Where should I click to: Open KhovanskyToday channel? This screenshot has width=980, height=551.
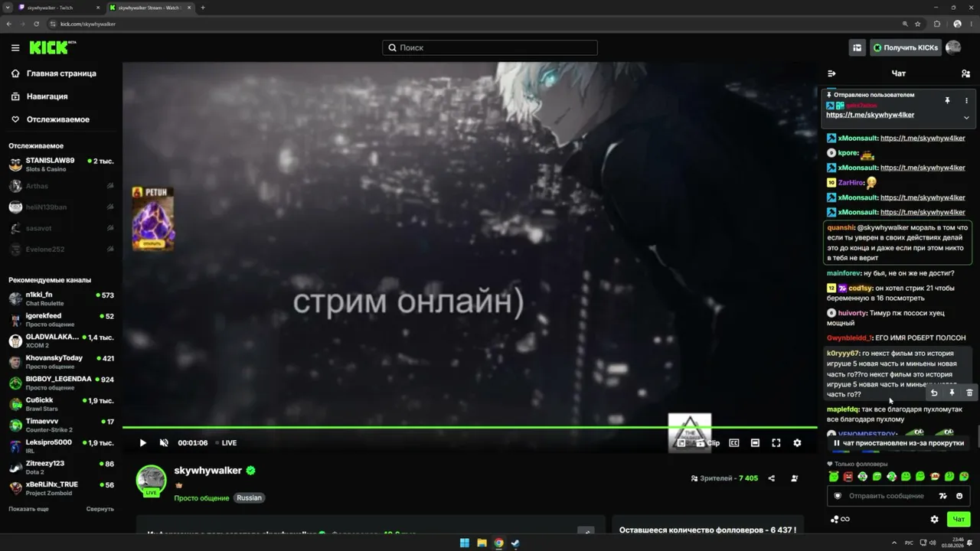[61, 362]
